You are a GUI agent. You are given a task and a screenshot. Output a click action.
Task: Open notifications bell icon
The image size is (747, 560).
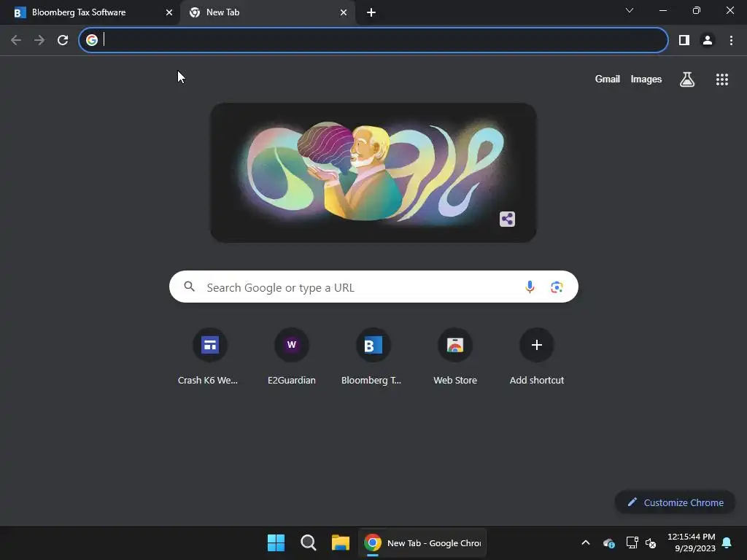(727, 542)
